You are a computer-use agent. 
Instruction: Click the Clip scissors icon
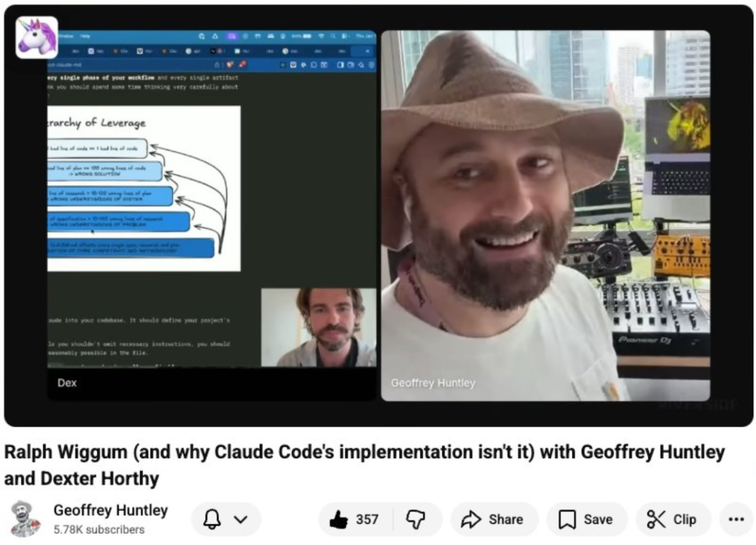656,519
